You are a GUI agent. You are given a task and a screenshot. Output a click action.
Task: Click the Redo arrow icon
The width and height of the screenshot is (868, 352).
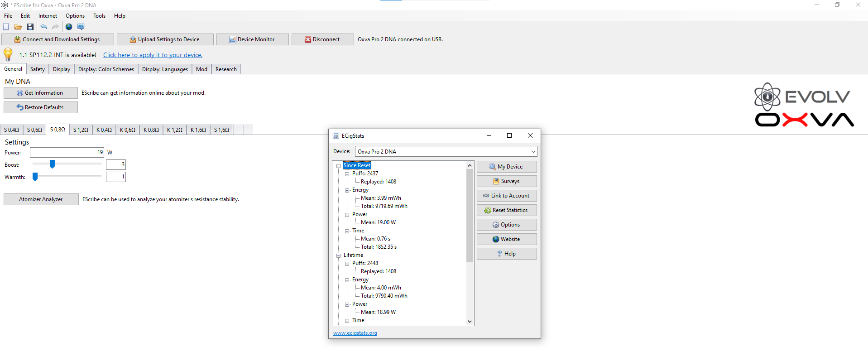[55, 27]
